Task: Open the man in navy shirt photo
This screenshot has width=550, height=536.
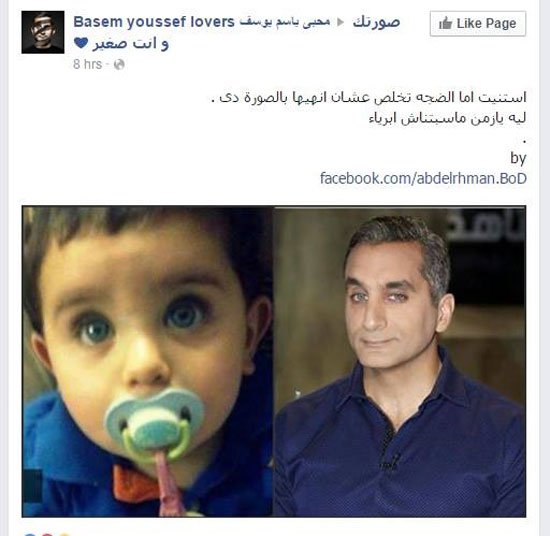Action: click(400, 361)
